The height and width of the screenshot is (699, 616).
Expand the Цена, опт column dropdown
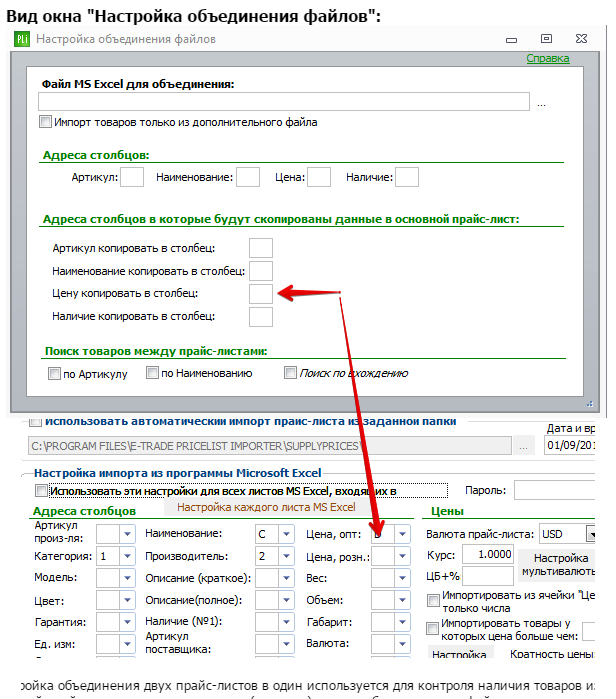click(402, 534)
